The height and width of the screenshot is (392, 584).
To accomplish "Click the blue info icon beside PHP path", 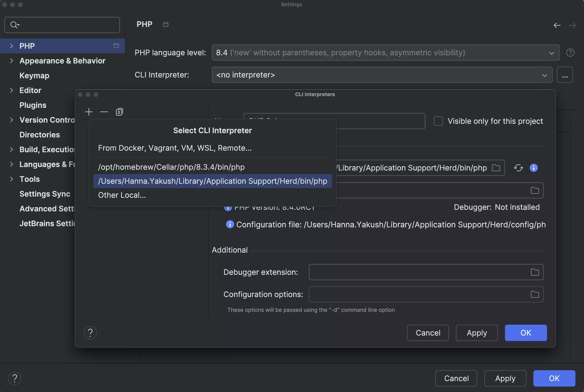I will 534,168.
